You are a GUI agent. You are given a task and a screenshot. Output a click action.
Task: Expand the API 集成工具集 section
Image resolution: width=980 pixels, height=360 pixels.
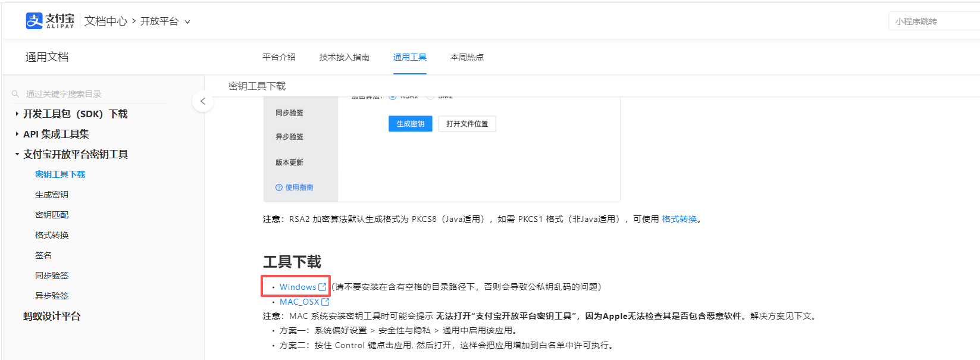[17, 134]
